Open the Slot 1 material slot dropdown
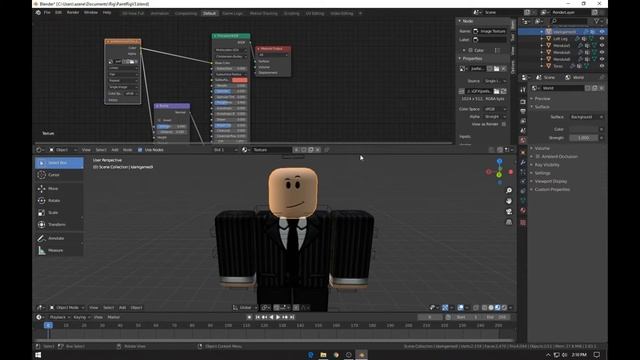Screen dimensions: 640x360 225,150
